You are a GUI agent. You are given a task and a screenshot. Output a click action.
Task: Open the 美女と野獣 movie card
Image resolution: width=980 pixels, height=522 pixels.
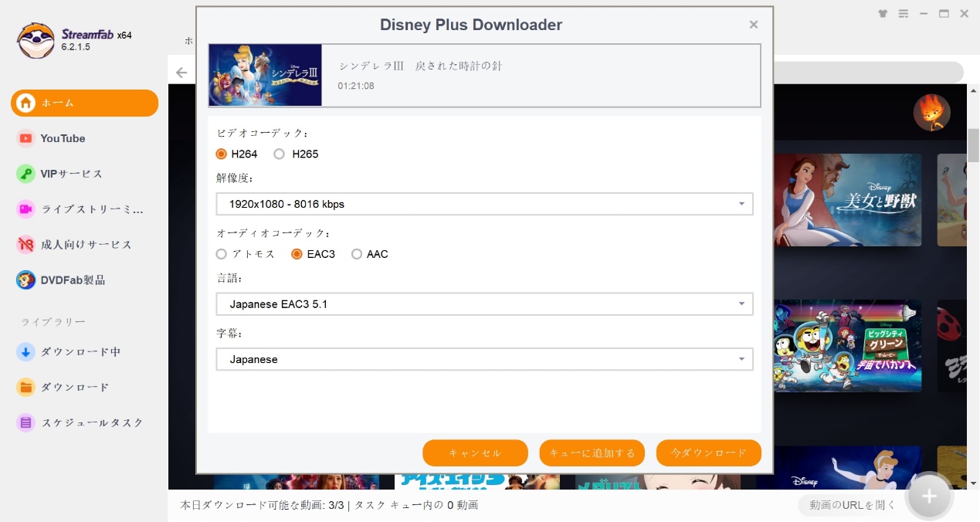click(847, 200)
